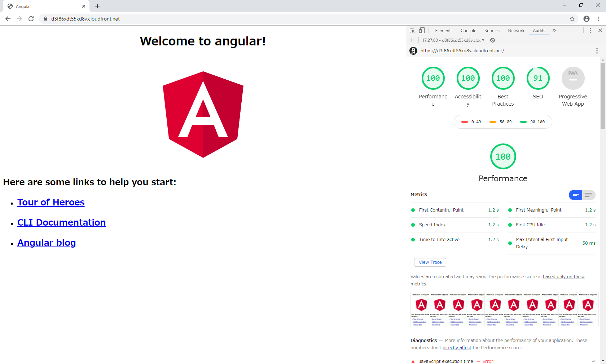Viewport: 606px width, 364px height.
Task: Expand the JavaScript execution time audit
Action: [503, 361]
